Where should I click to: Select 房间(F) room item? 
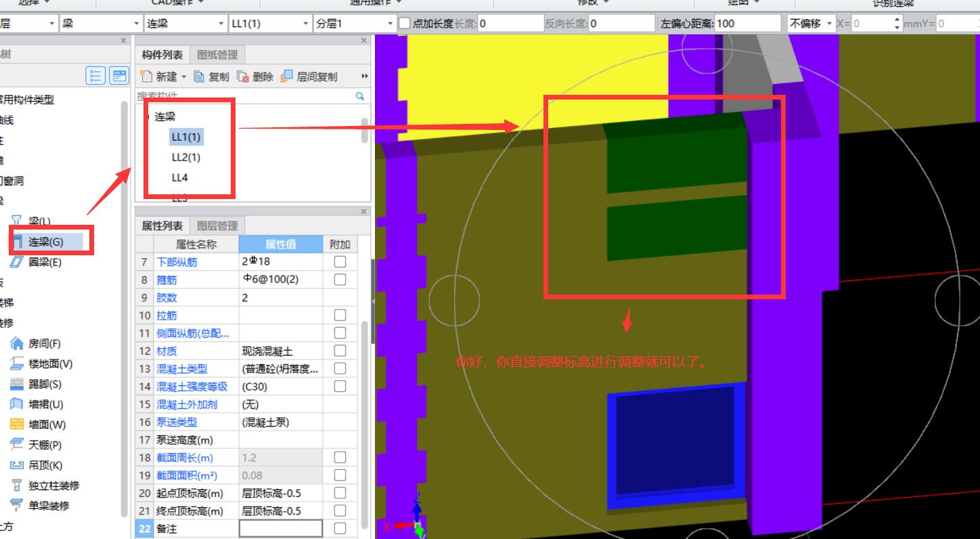37,343
